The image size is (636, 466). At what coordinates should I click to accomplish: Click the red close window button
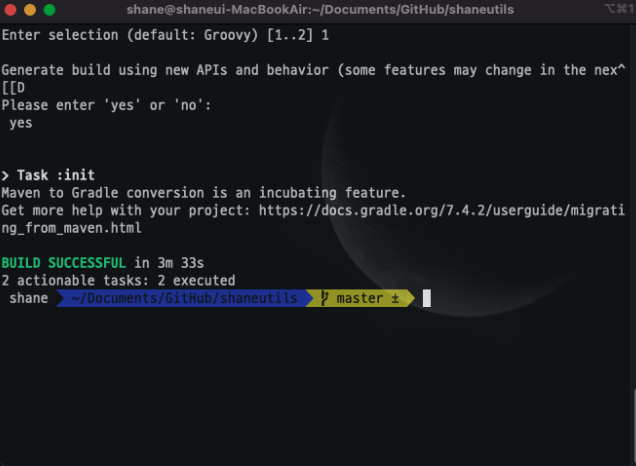10,9
